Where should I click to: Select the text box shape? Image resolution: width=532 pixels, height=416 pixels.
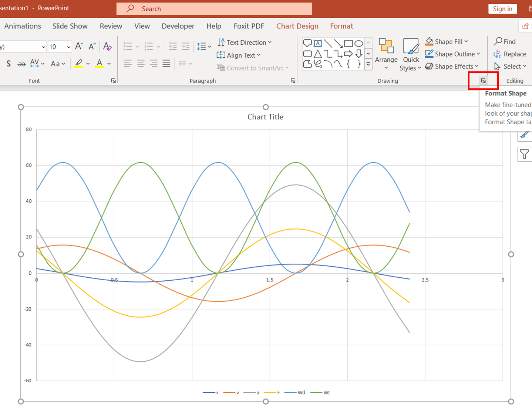(318, 44)
